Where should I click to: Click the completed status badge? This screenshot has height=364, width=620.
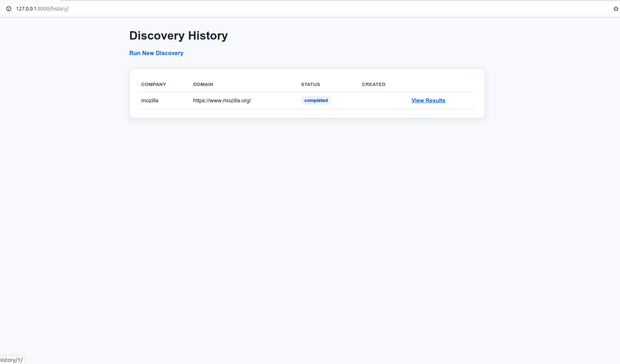[x=316, y=101]
